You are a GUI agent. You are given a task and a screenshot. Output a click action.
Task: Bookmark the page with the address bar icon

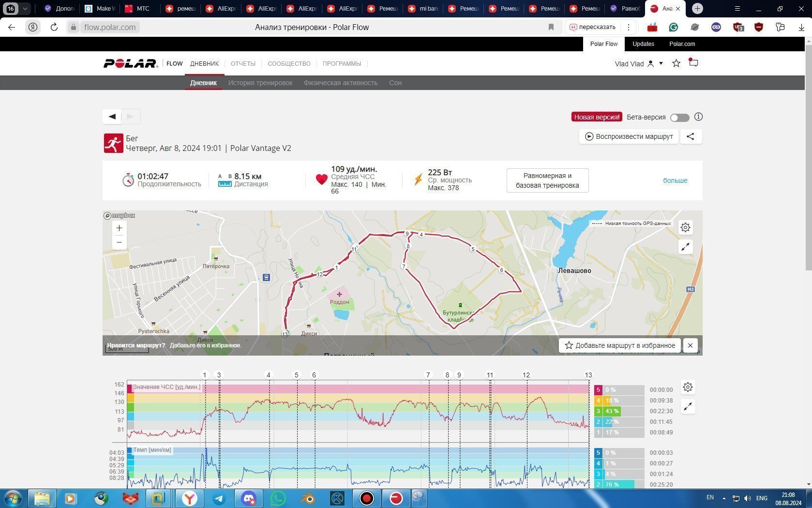pos(551,27)
